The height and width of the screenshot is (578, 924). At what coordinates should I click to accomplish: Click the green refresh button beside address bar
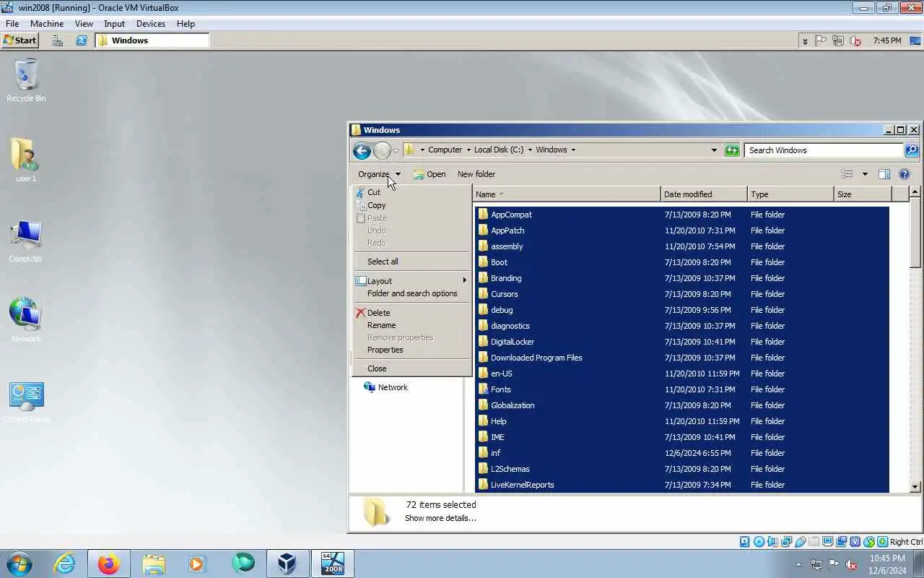(732, 150)
